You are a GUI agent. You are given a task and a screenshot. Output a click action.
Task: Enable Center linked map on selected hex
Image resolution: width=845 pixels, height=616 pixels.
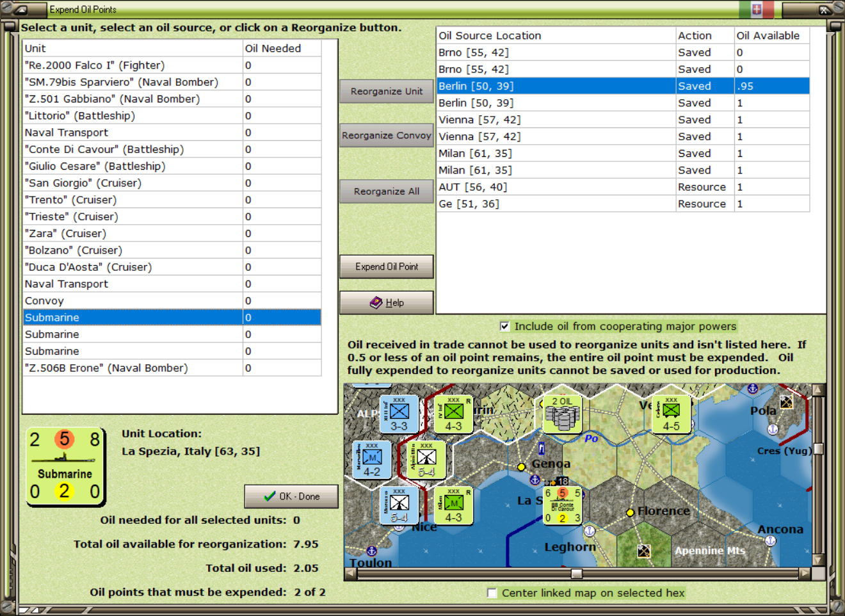(x=492, y=593)
